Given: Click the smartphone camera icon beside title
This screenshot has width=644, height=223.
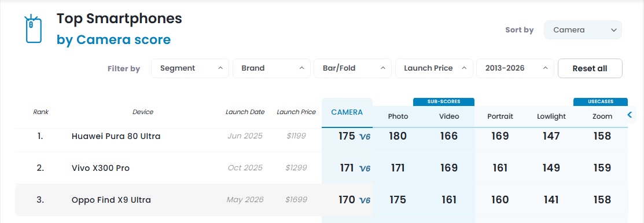Looking at the screenshot, I should [x=33, y=29].
